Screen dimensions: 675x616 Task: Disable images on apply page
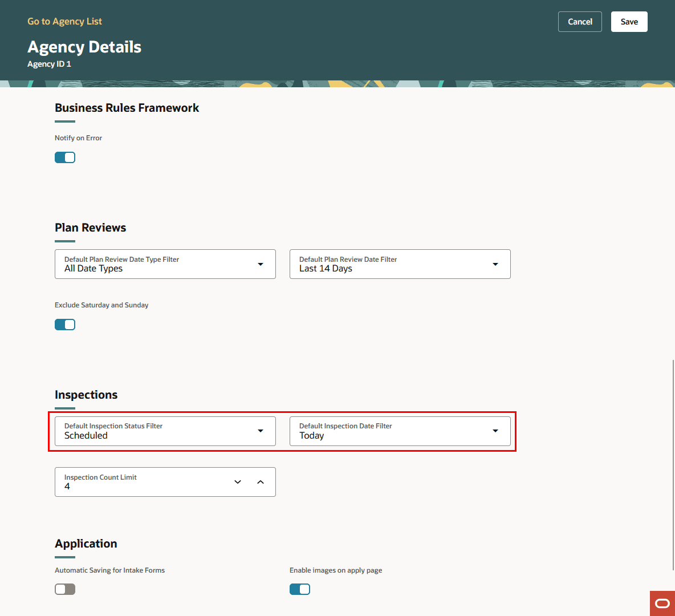(300, 589)
